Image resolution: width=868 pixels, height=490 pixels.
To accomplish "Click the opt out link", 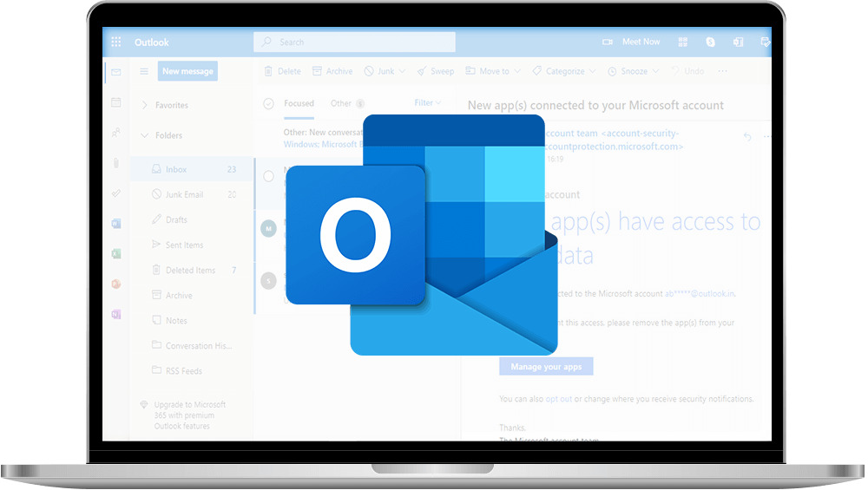I will 558,399.
